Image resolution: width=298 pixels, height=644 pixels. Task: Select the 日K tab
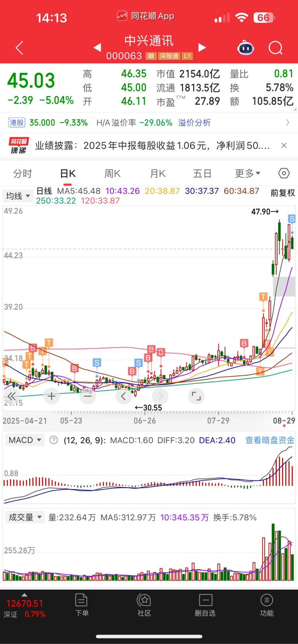[x=68, y=173]
